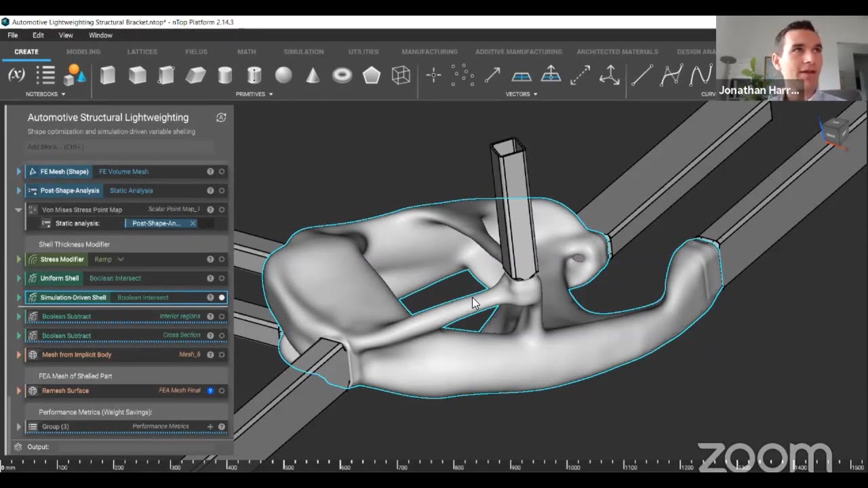Switch to the Simulation ribbon tab
Image resolution: width=868 pixels, height=488 pixels.
[x=304, y=52]
